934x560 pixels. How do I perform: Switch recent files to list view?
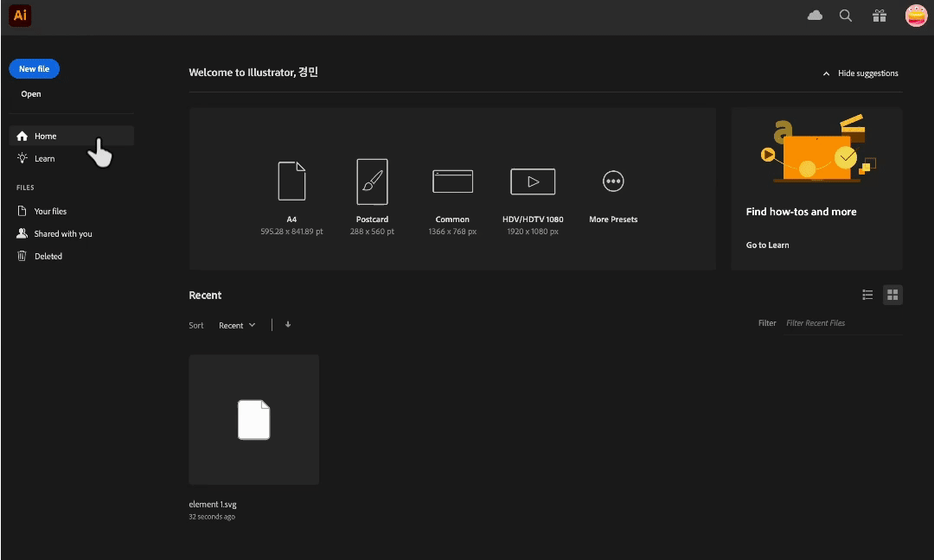pos(867,295)
